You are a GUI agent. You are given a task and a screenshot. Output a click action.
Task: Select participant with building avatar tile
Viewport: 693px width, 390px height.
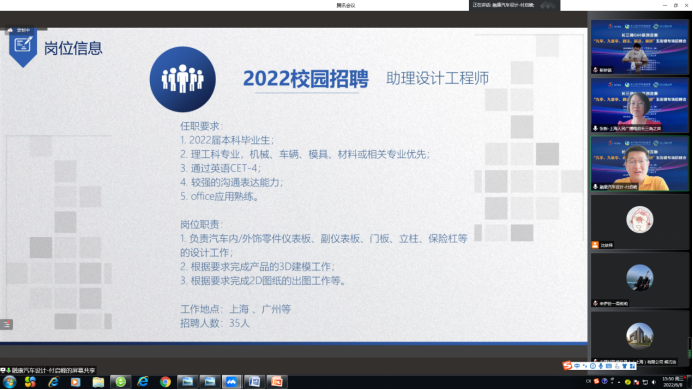click(640, 338)
